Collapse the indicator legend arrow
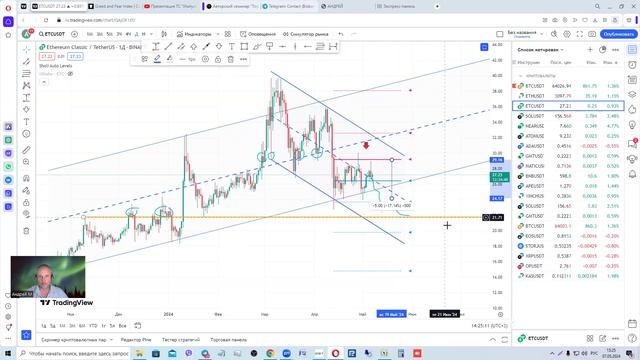640x360 pixels. tap(44, 82)
